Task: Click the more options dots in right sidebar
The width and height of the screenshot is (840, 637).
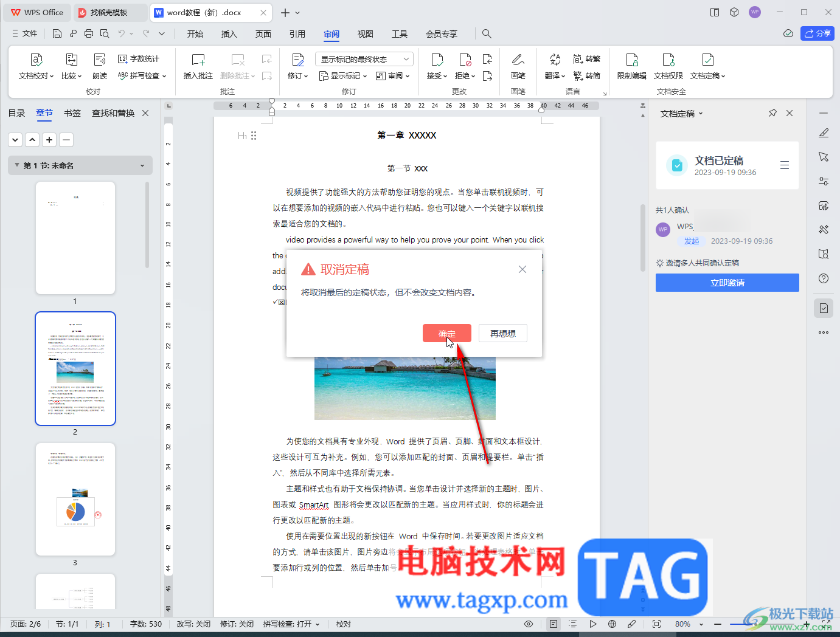Action: point(824,332)
